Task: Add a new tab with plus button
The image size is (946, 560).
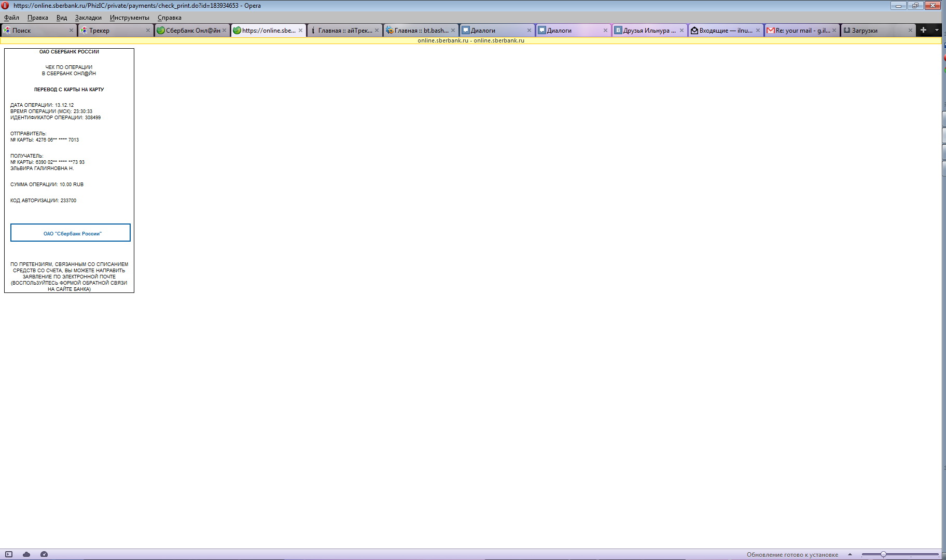Action: point(923,30)
